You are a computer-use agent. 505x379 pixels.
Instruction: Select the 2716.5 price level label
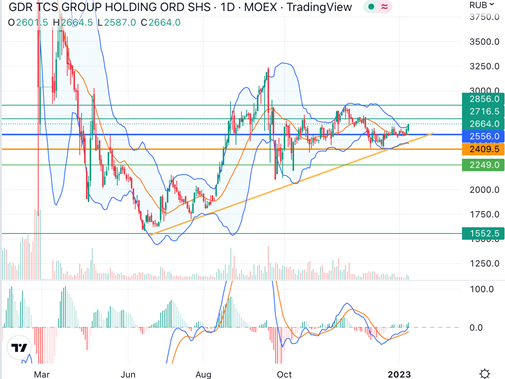[x=483, y=111]
